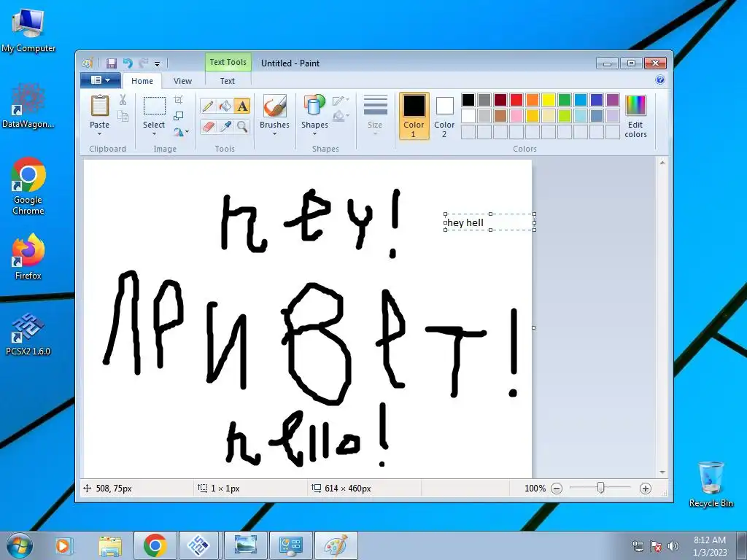Image resolution: width=747 pixels, height=560 pixels.
Task: Click the Brushes tool icon
Action: tap(274, 106)
